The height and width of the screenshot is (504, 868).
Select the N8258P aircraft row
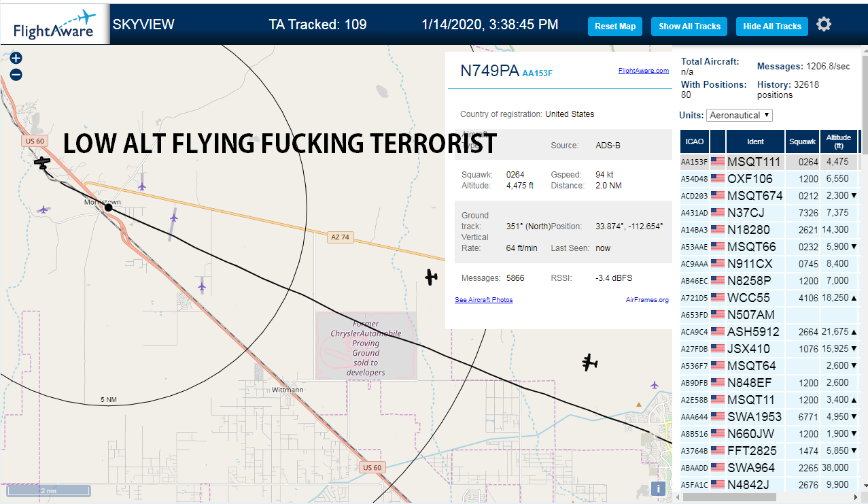coord(769,281)
